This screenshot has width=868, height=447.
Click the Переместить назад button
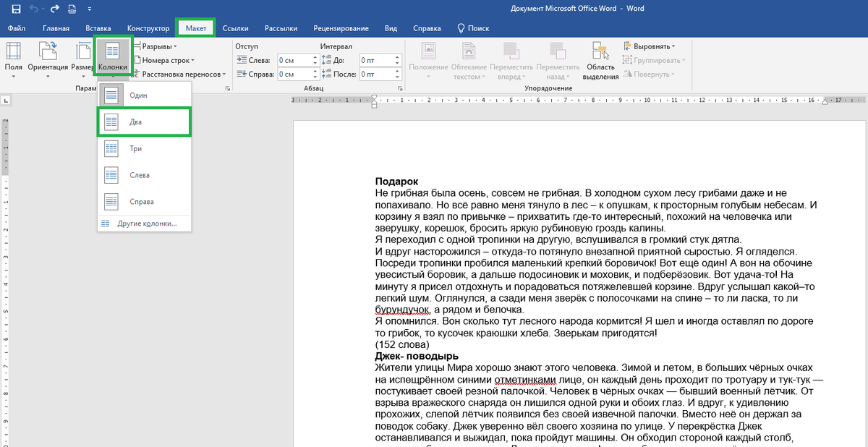pyautogui.click(x=556, y=60)
